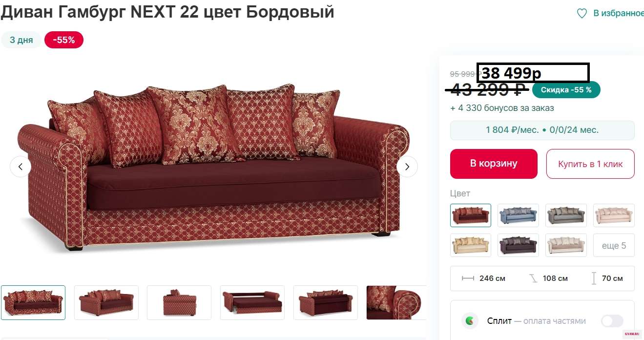Choose the dark brown sofa color swatch

click(x=518, y=245)
